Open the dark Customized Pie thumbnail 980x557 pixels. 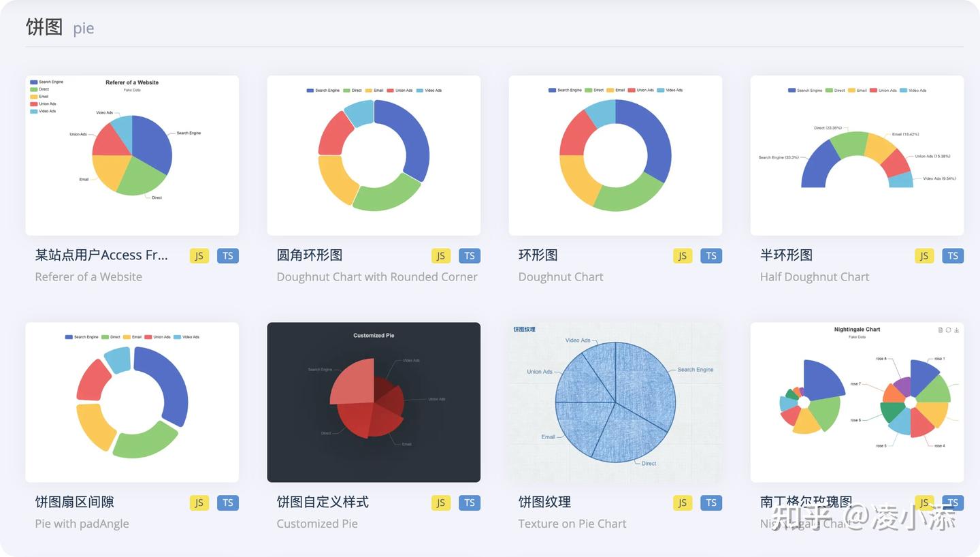(x=374, y=402)
